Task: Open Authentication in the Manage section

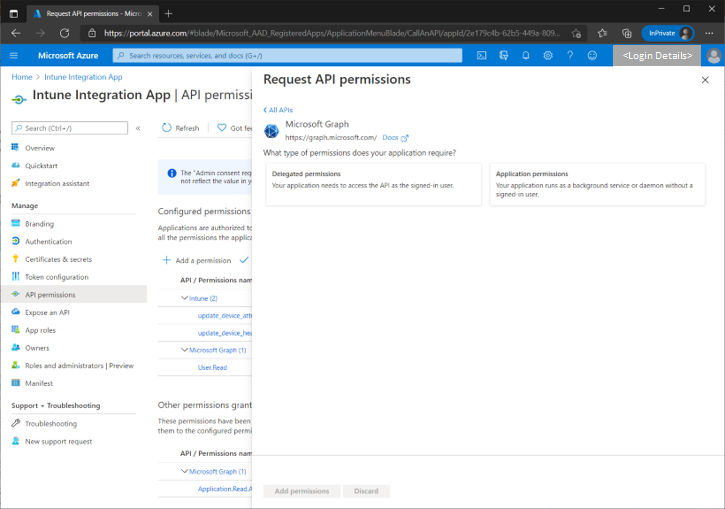Action: pos(49,241)
